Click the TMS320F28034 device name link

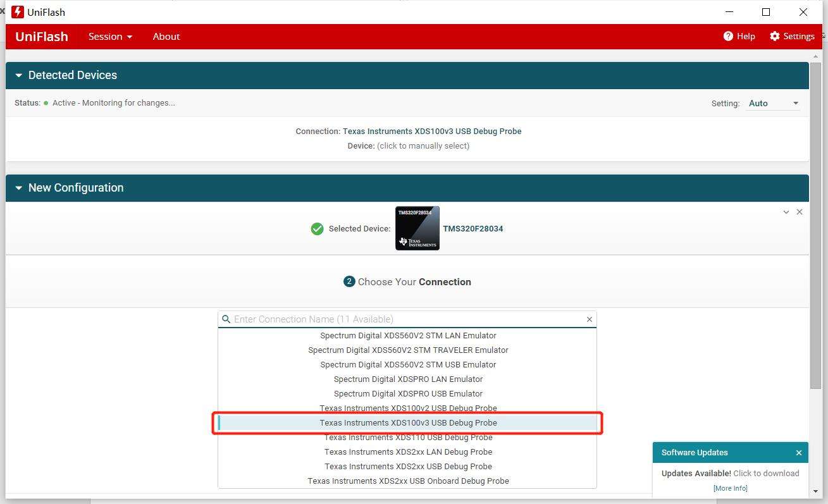[473, 229]
